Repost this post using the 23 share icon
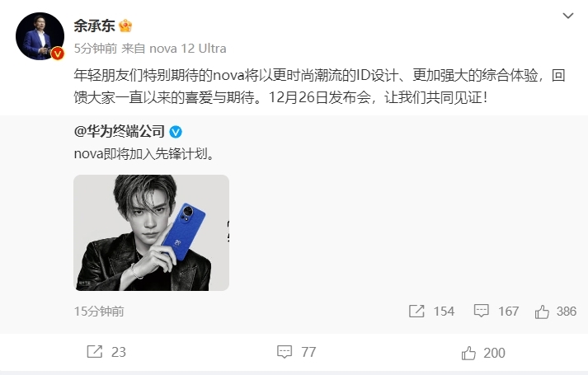The image size is (588, 375). click(x=95, y=352)
